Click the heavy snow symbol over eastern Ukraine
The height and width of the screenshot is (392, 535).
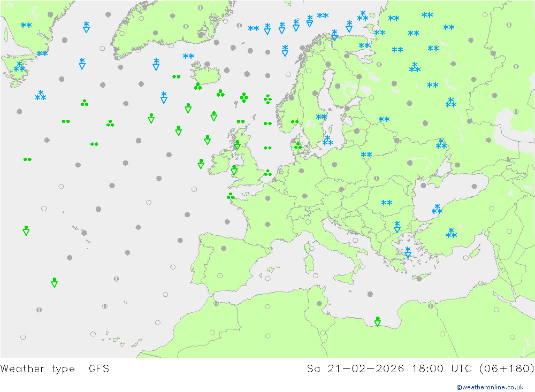click(x=441, y=144)
